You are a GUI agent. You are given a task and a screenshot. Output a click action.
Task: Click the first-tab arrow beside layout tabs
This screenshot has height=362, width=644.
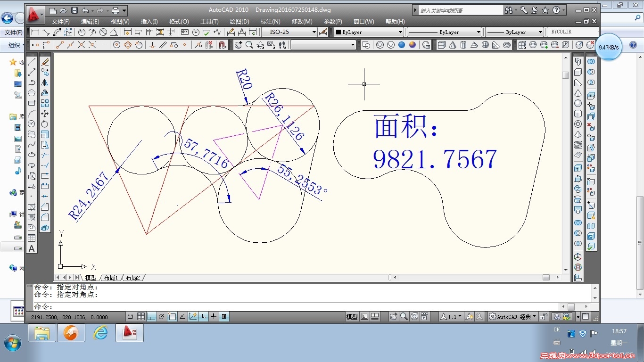(x=58, y=278)
